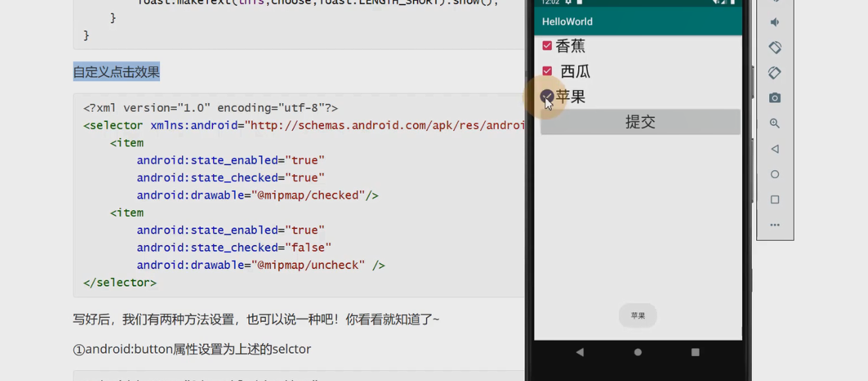Click the line ①android:button属性设置为上述的selctor

tap(192, 350)
